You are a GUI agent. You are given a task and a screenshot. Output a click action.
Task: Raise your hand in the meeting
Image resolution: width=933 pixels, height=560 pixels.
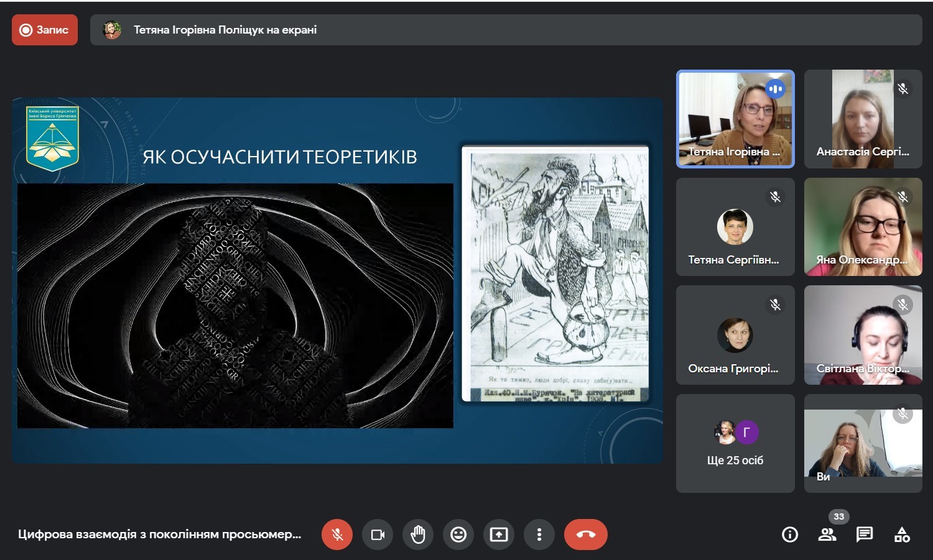[418, 535]
